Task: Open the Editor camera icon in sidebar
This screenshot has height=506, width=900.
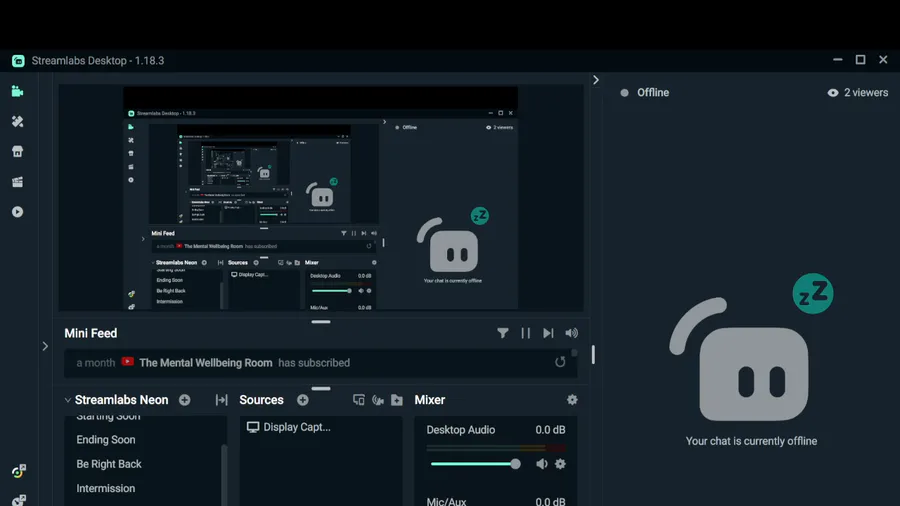Action: click(x=17, y=91)
